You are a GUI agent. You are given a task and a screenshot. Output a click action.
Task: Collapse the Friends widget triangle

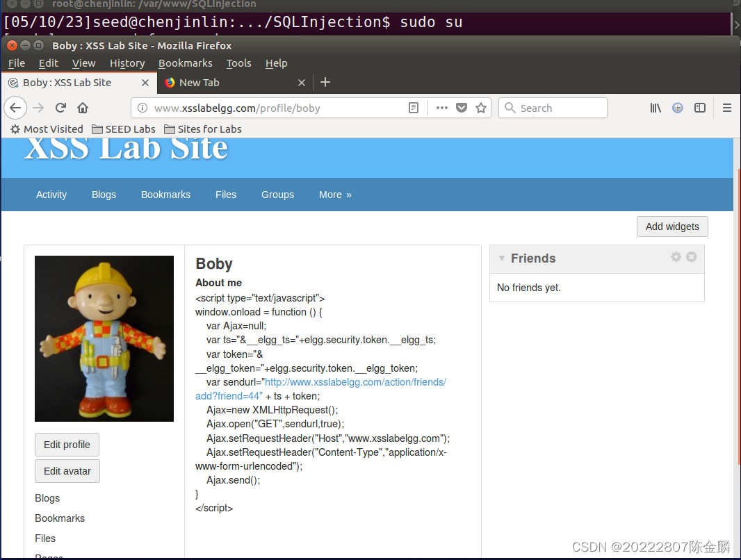point(502,258)
